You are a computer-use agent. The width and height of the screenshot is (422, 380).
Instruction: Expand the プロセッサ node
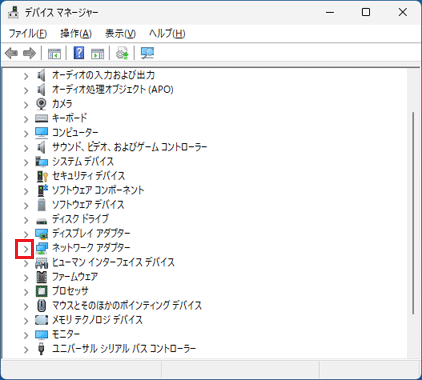pos(26,292)
